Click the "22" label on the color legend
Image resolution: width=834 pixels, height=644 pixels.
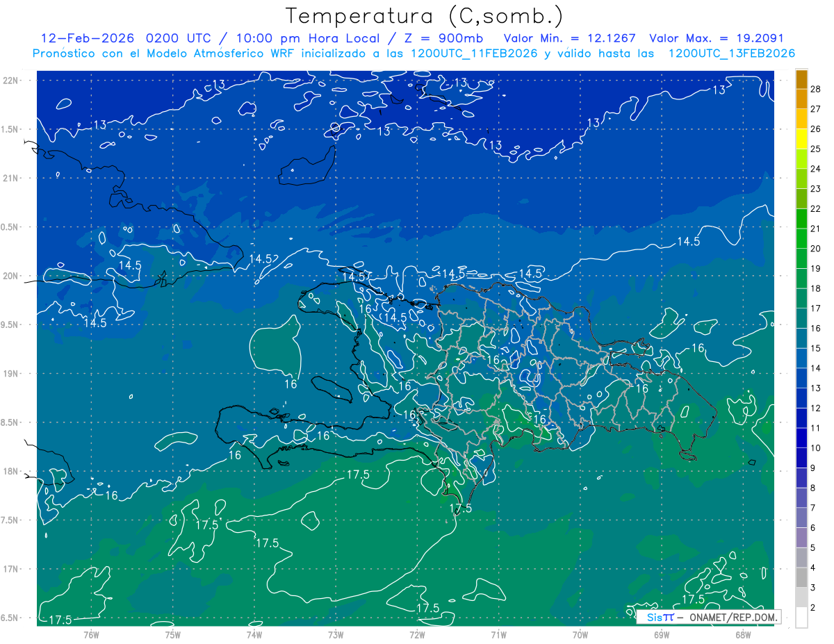coord(816,208)
